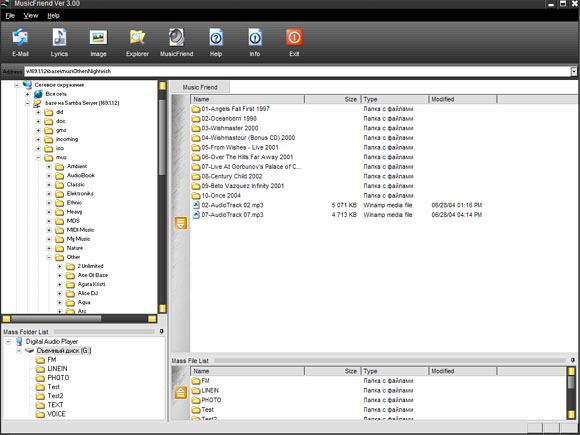Collapse the Digital Audio Player node

pyautogui.click(x=8, y=341)
